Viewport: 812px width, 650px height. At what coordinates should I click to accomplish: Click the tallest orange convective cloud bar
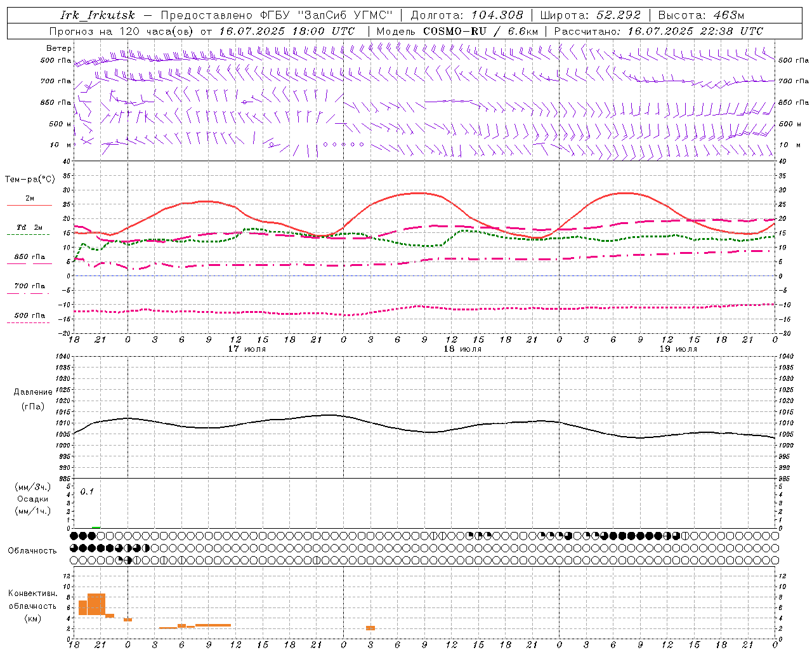point(96,604)
